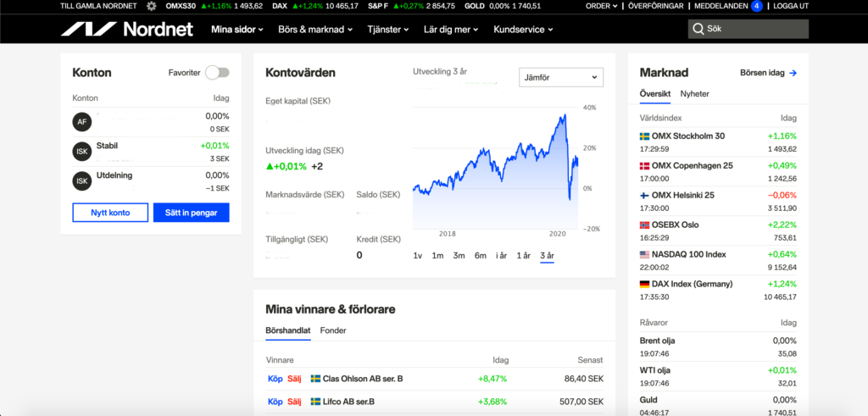Click the US flag by NASDAQ 100 Index
868x416 pixels.
tap(644, 254)
